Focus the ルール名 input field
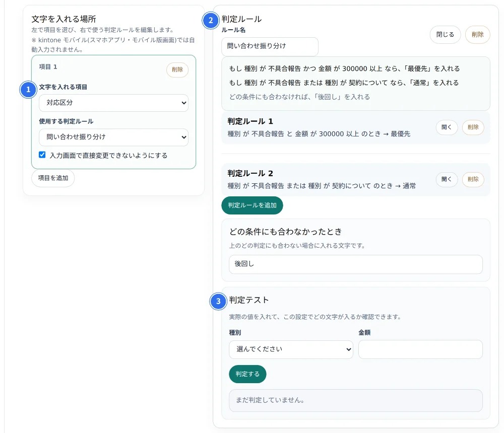The width and height of the screenshot is (504, 433). 270,46
